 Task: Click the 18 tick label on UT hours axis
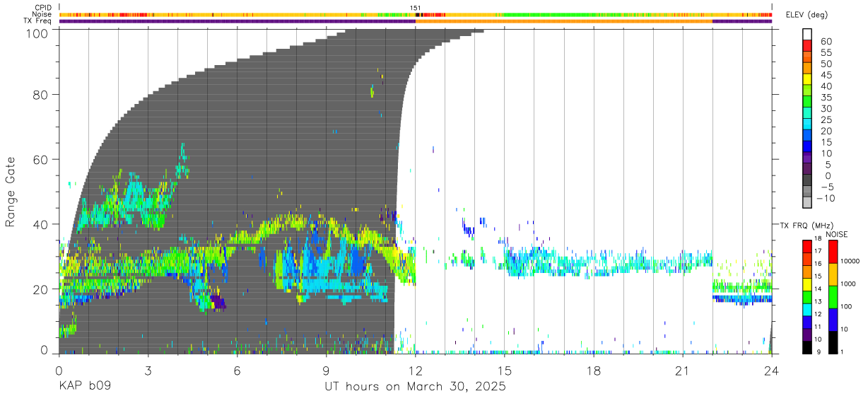(594, 371)
